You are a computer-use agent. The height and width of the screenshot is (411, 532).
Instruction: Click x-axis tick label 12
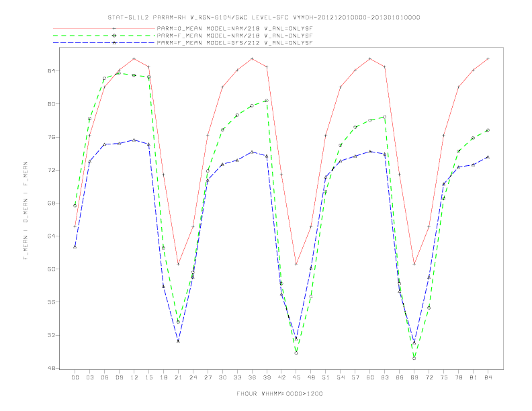click(x=134, y=377)
